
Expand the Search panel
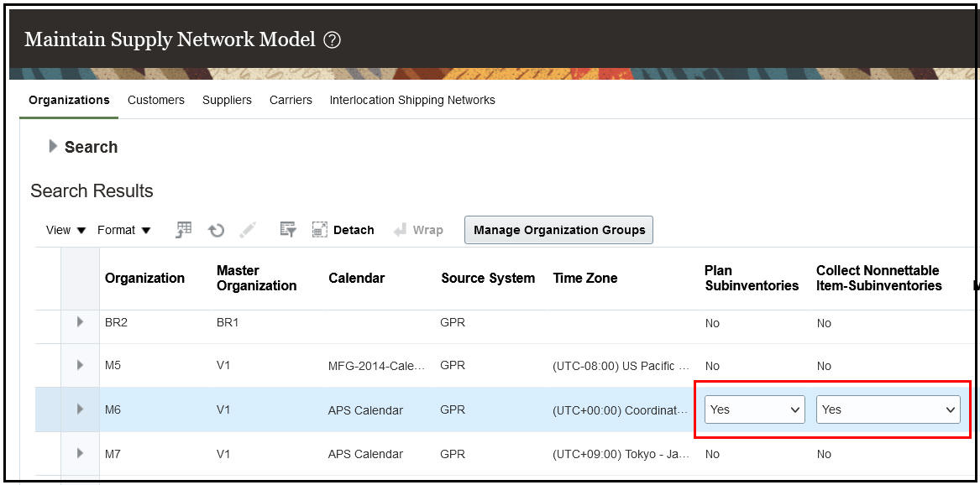tap(54, 147)
